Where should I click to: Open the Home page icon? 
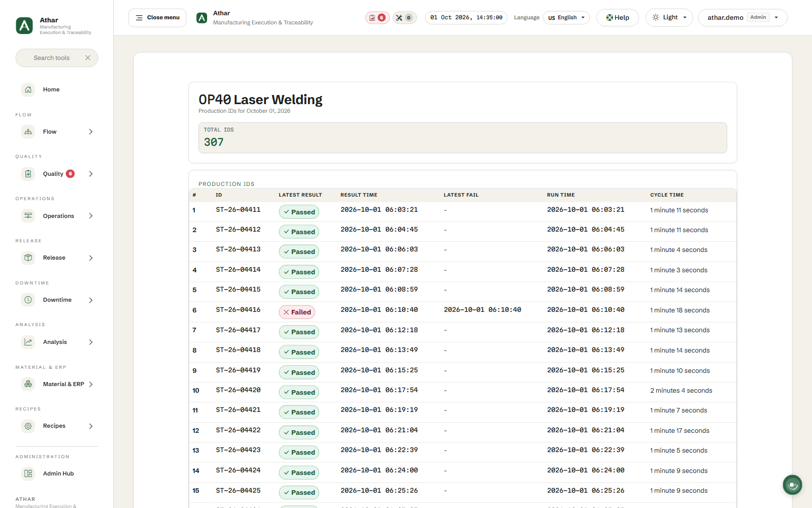click(x=28, y=89)
